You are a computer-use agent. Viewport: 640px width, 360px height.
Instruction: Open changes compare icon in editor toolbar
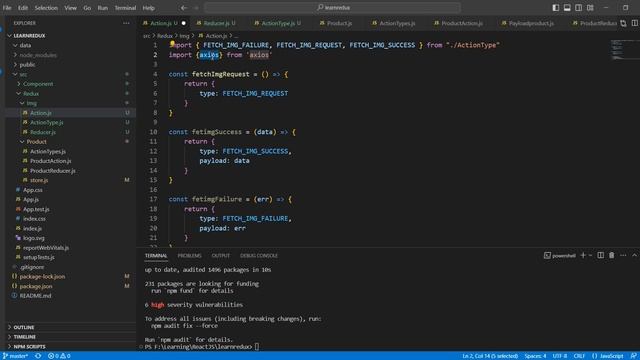pyautogui.click(x=623, y=23)
